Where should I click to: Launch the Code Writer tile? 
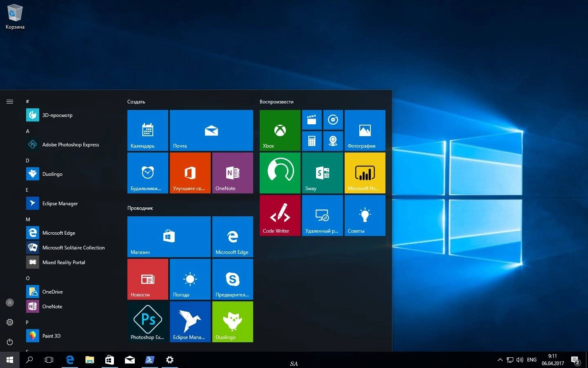[280, 215]
